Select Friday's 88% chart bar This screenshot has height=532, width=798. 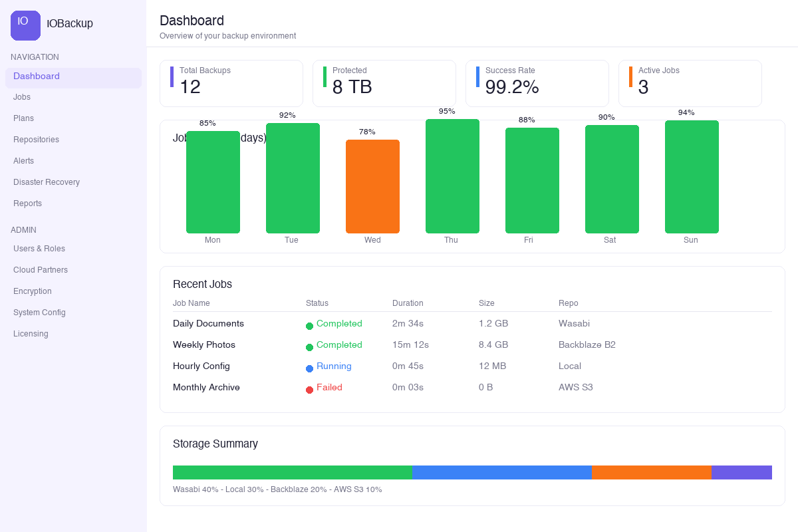pyautogui.click(x=532, y=180)
